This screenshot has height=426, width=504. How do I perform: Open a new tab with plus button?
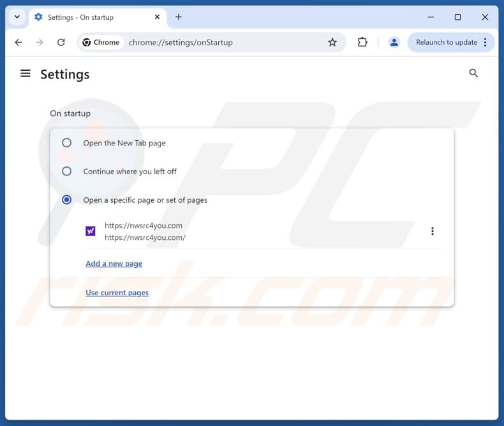179,17
